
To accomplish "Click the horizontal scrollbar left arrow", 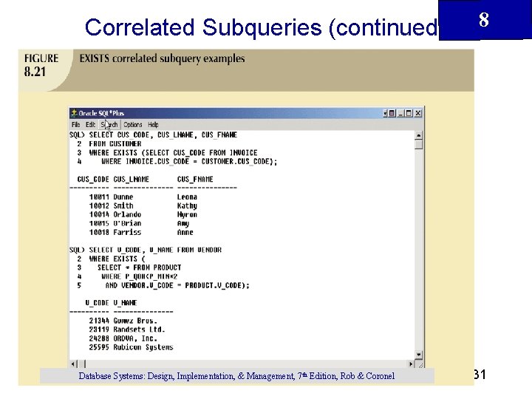I will pyautogui.click(x=73, y=364).
